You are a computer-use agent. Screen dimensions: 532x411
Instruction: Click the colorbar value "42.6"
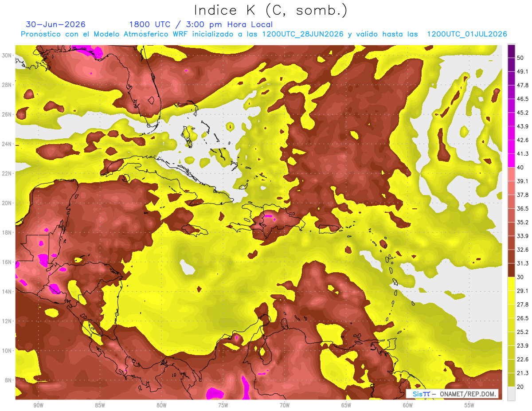pos(523,140)
